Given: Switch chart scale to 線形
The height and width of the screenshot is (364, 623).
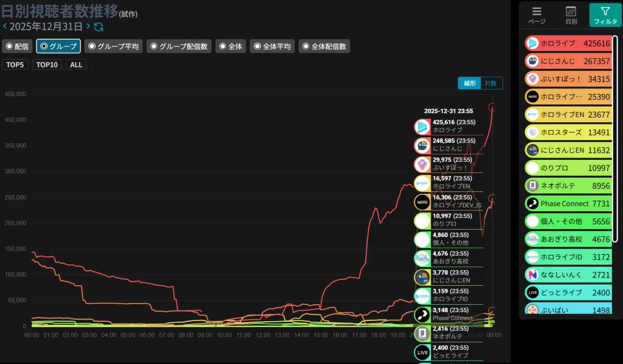Looking at the screenshot, I should (470, 83).
